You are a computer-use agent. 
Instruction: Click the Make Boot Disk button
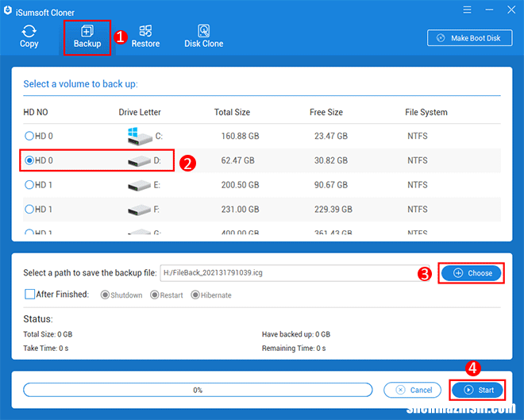(469, 38)
